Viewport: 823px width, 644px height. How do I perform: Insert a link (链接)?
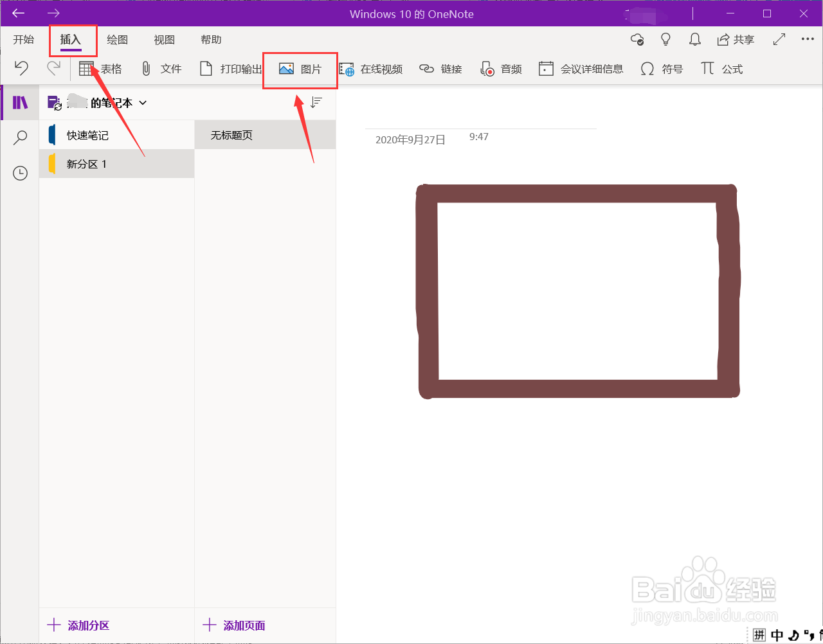tap(440, 69)
